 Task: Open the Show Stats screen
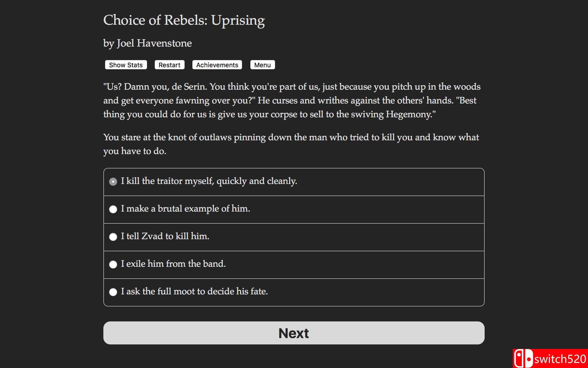coord(126,65)
